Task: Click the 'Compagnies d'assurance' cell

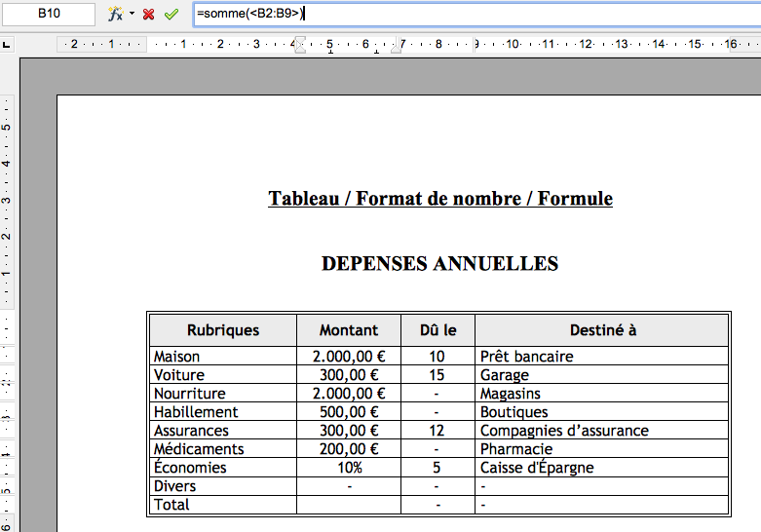Action: click(x=602, y=430)
